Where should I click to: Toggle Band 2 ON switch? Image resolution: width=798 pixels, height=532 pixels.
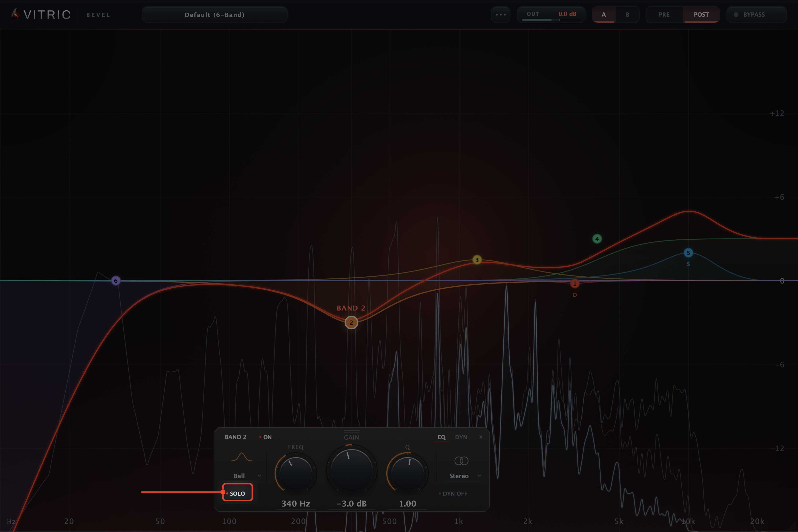pos(265,437)
